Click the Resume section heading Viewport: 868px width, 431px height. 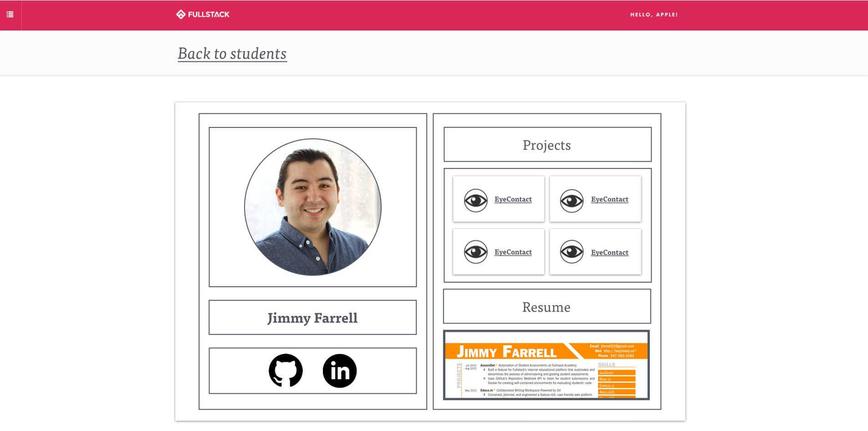click(546, 307)
